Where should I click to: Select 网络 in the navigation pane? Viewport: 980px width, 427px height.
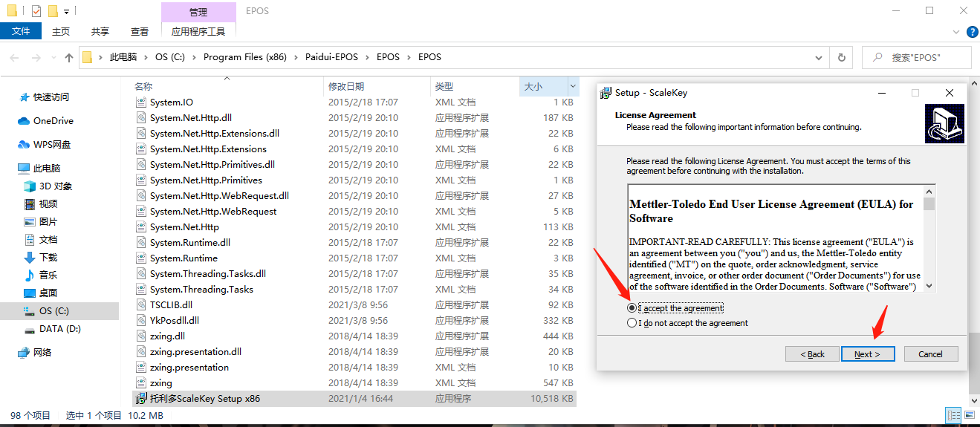[x=42, y=353]
